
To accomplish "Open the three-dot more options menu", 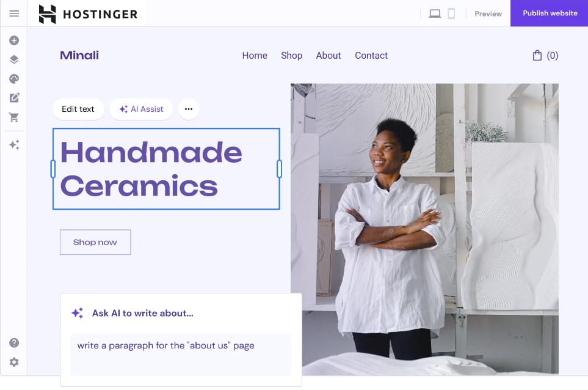I will (x=189, y=109).
